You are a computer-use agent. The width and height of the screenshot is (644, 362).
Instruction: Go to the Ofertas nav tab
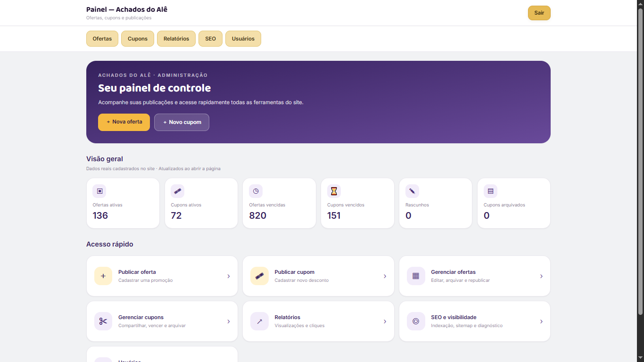click(x=102, y=39)
